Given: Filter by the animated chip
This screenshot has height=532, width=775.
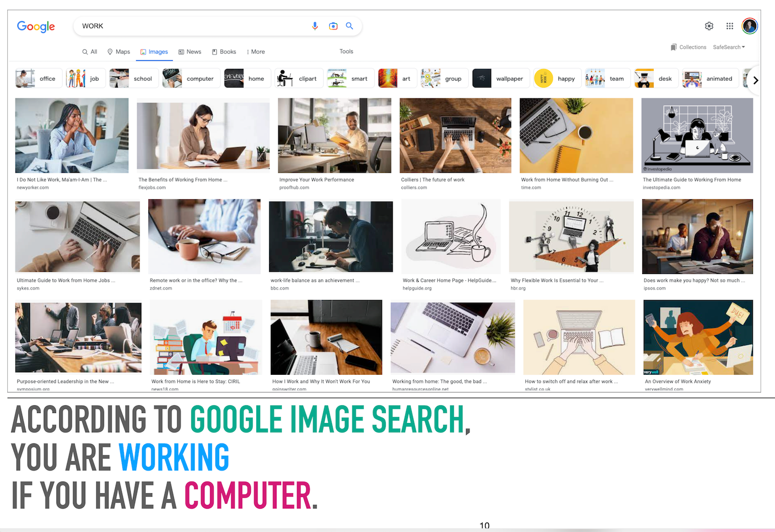Looking at the screenshot, I should [710, 79].
